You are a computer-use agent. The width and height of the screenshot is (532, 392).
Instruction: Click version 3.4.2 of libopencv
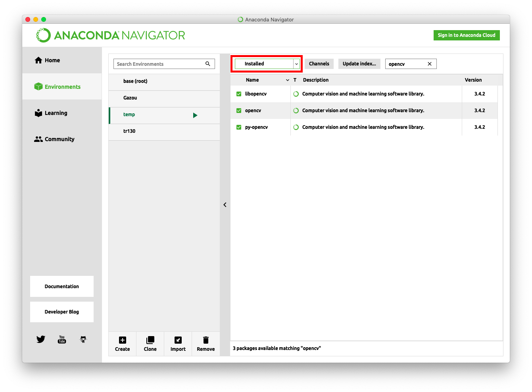tap(480, 94)
